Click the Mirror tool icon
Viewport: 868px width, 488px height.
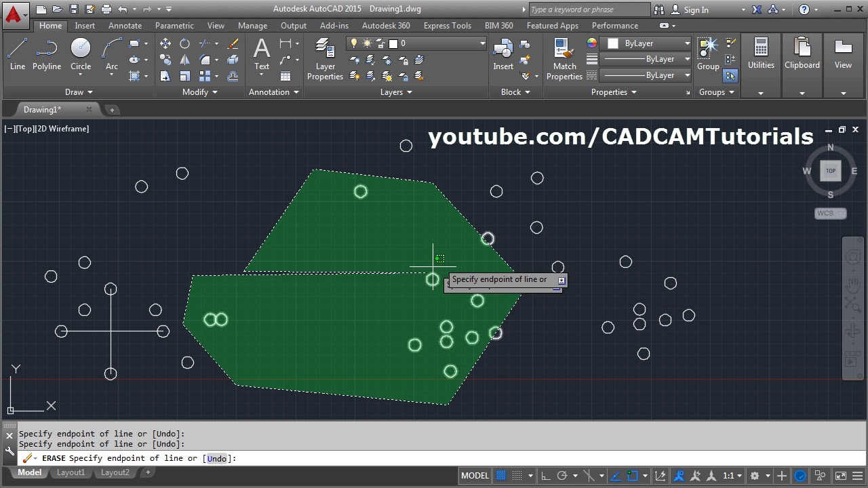click(x=184, y=60)
